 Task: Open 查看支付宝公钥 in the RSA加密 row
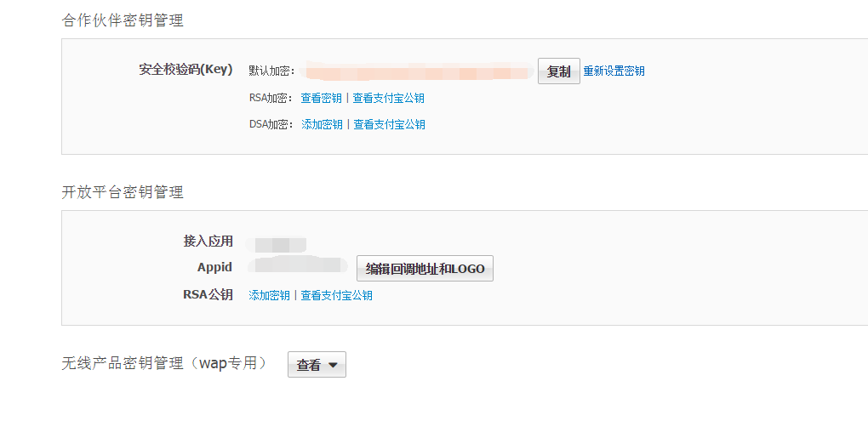[x=389, y=98]
